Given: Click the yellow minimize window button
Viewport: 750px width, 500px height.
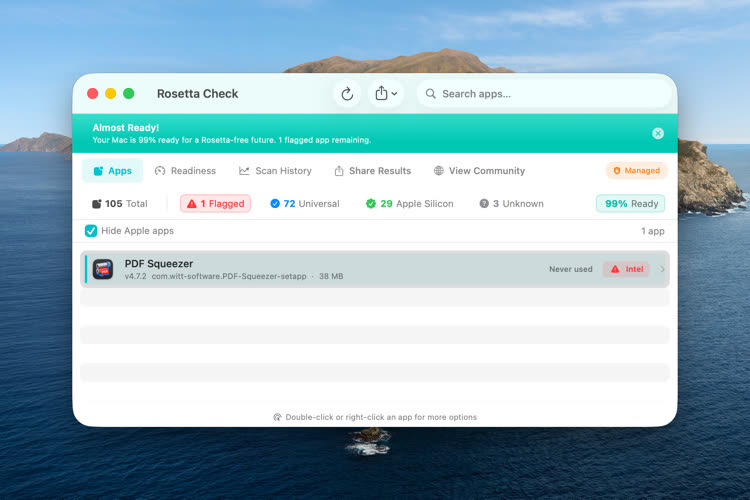Looking at the screenshot, I should point(110,93).
